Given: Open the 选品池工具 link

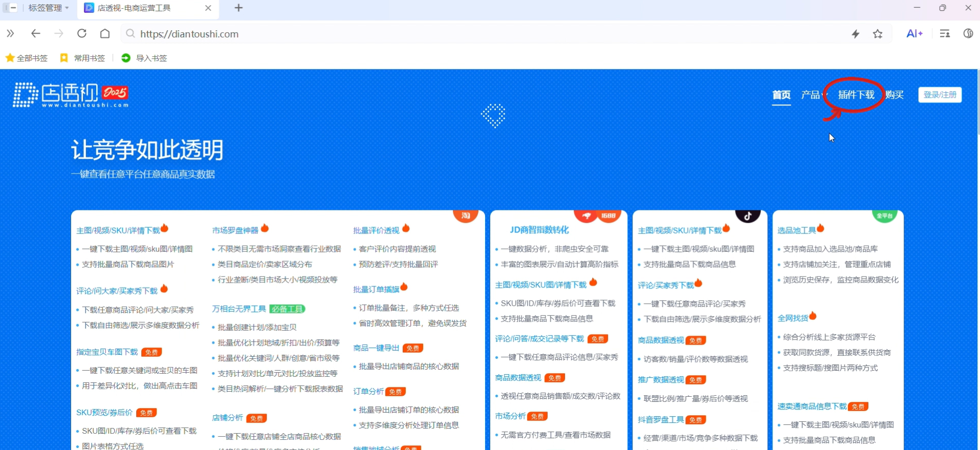Looking at the screenshot, I should tap(797, 230).
